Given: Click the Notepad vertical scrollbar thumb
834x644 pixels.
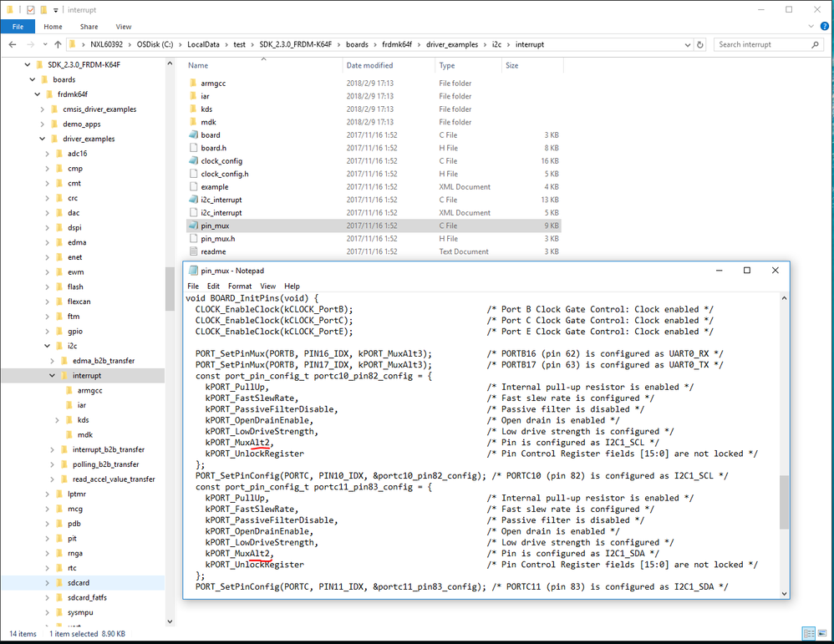Looking at the screenshot, I should 784,502.
